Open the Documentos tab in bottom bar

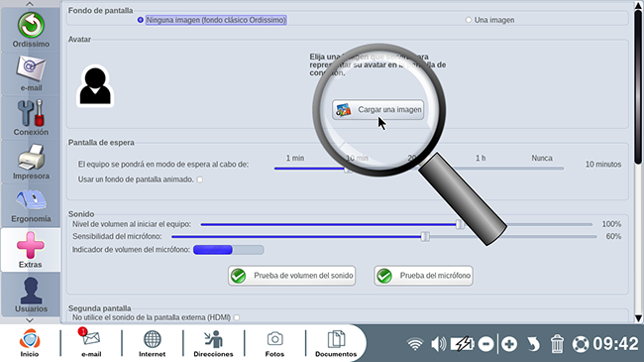336,344
